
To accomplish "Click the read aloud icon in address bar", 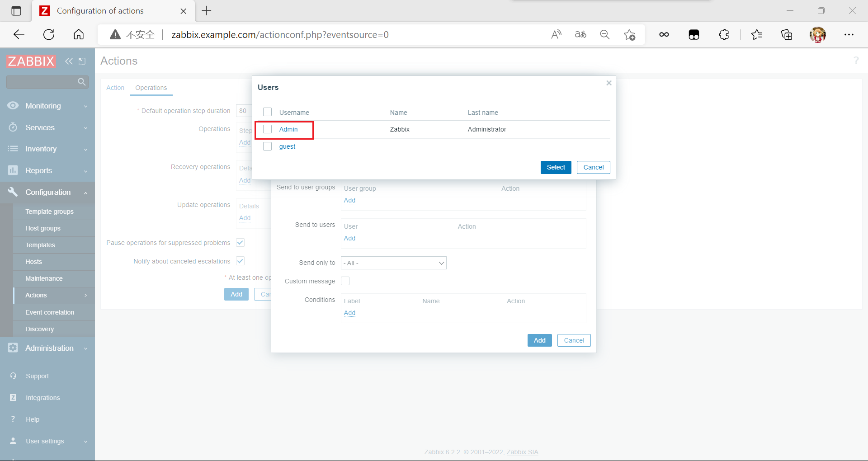I will (x=557, y=34).
